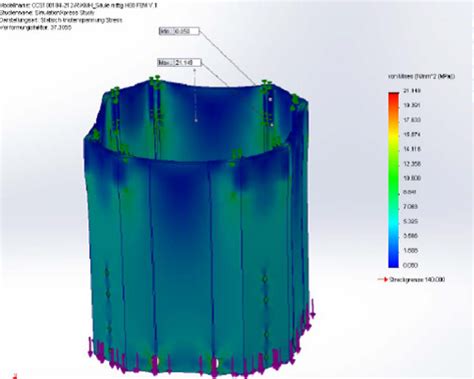This screenshot has height=379, width=474.
Task: Click the 21.149 top legend value
Action: click(x=412, y=91)
